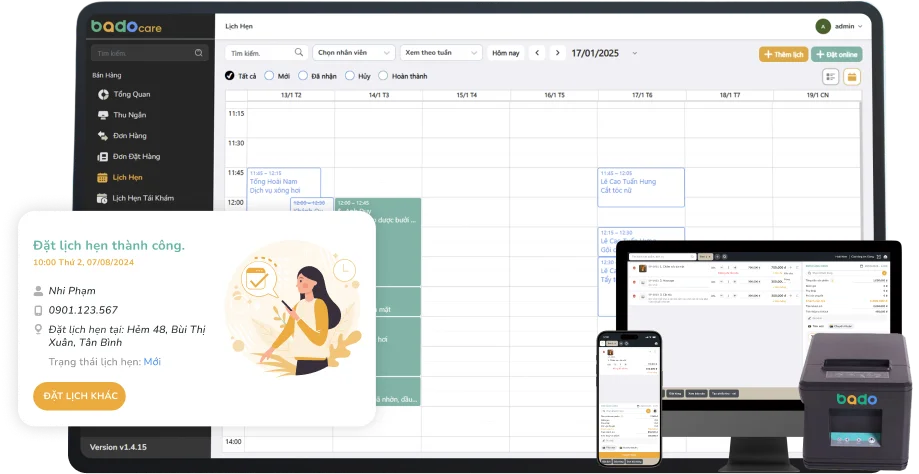This screenshot has width=919, height=474.
Task: Click the admin avatar icon
Action: coord(823,26)
